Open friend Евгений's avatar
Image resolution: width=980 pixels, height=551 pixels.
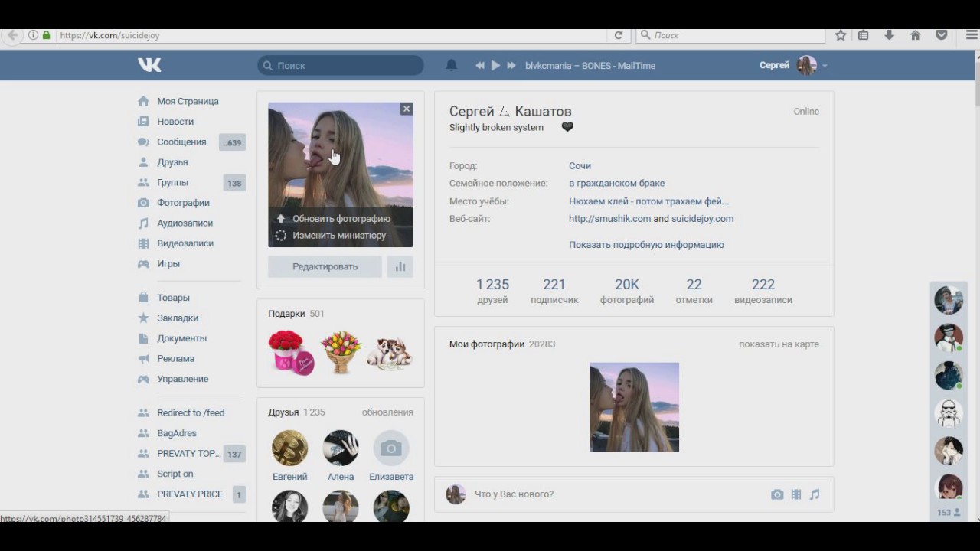[290, 448]
